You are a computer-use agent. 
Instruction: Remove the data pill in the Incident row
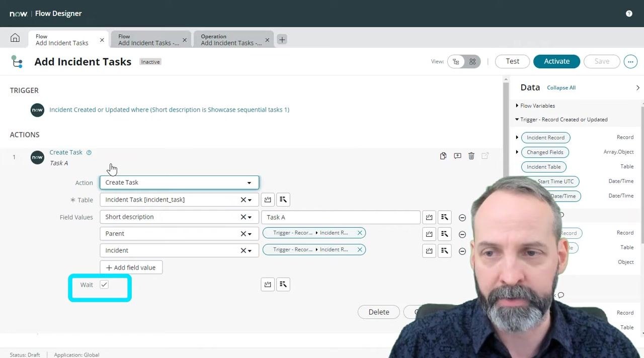point(360,249)
